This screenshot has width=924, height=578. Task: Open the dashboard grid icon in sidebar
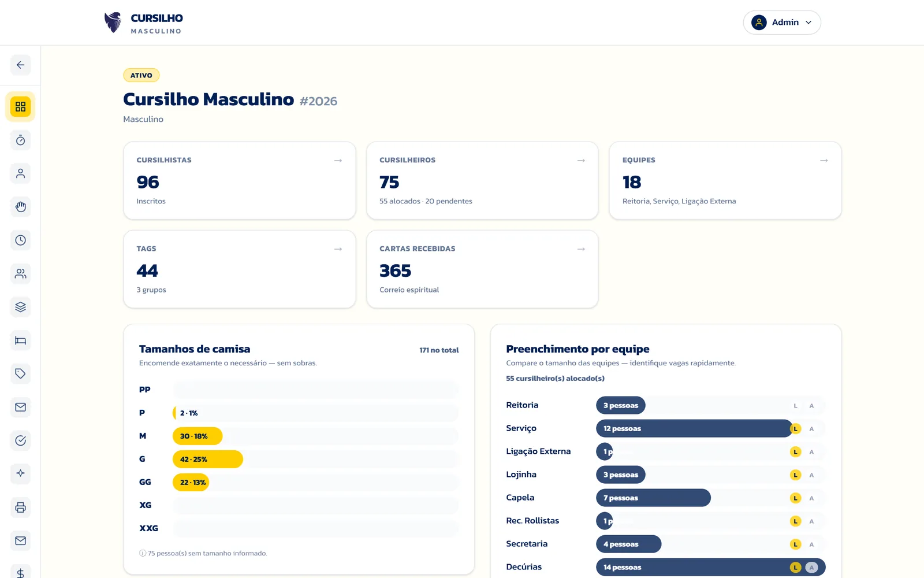[20, 107]
